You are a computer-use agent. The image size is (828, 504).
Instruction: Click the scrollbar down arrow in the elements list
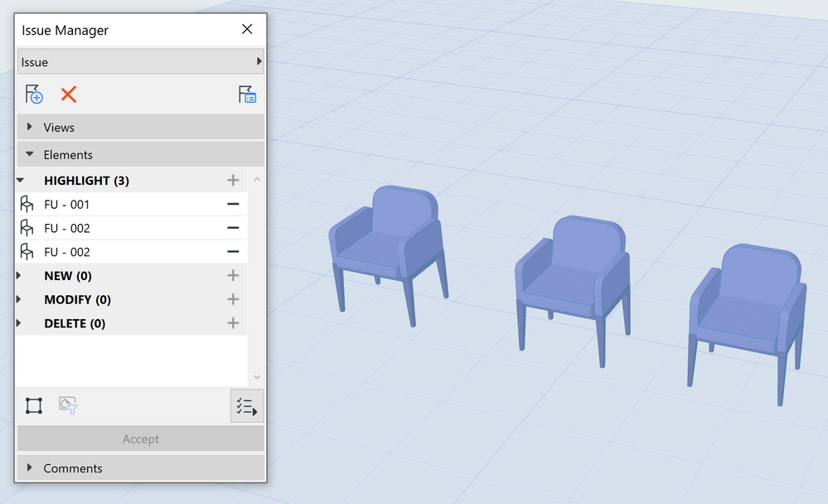(257, 376)
